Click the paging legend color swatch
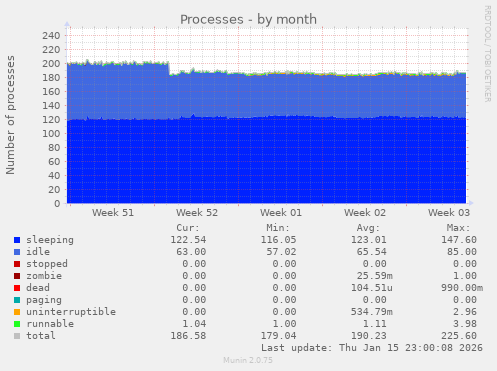Screen dimensions: 497x371 pos(17,300)
